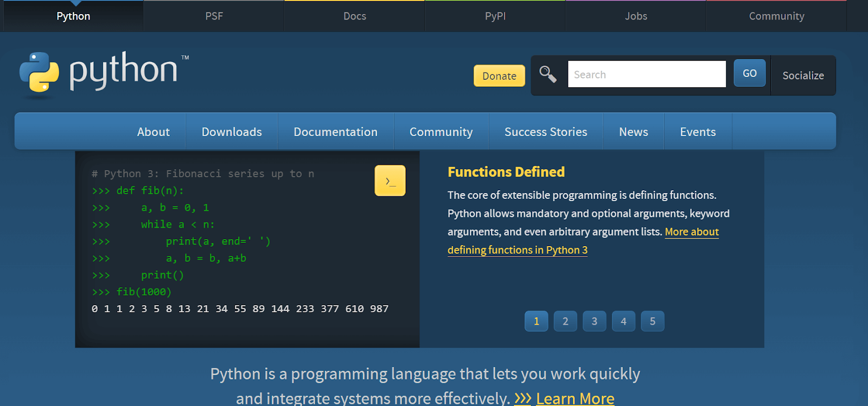Click code line 'a, b = b, a+b'
This screenshot has width=868, height=406.
coord(206,259)
